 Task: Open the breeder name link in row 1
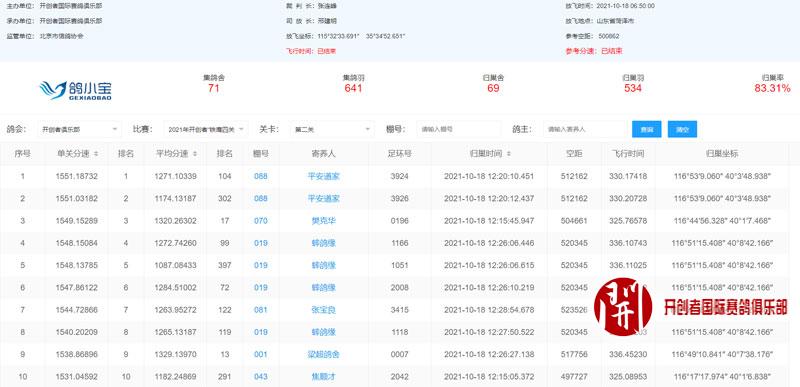point(323,176)
